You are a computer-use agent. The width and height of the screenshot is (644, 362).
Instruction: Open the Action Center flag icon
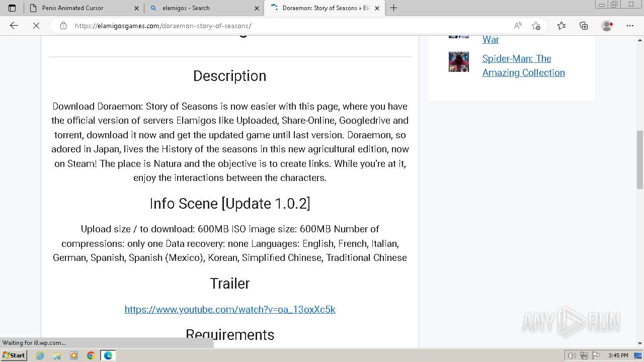pos(596,355)
